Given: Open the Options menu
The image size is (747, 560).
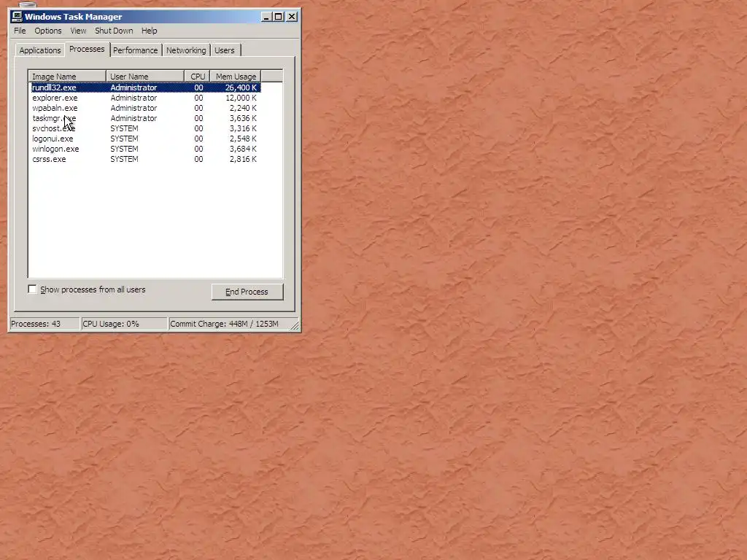Looking at the screenshot, I should coord(47,31).
